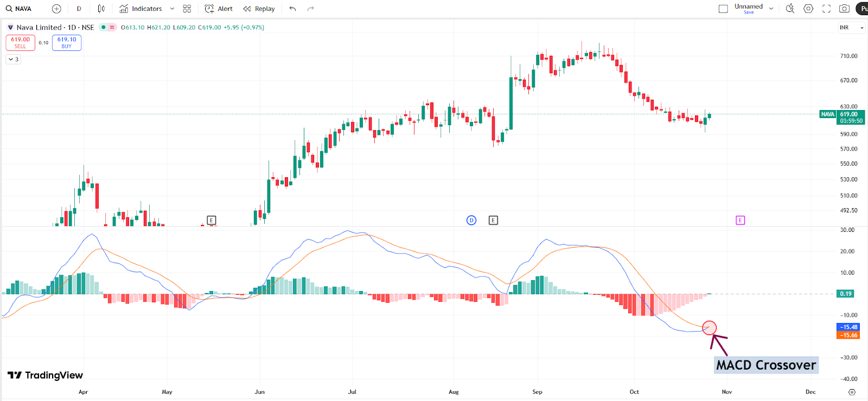Take a chart snapshot with the camera icon

(x=844, y=9)
